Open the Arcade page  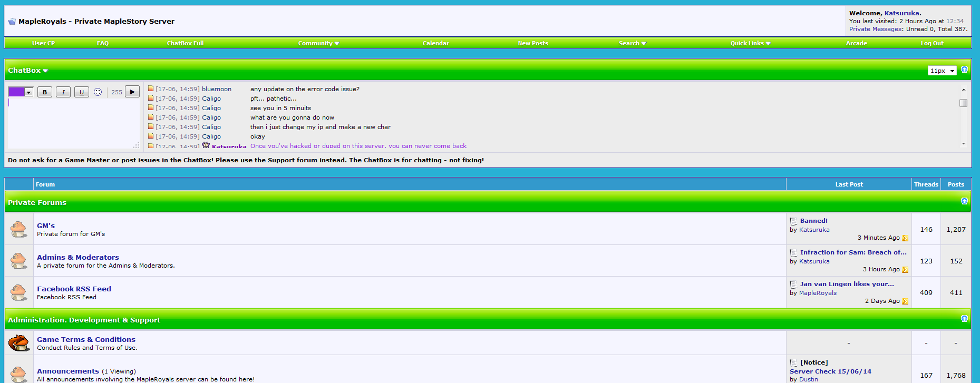856,43
